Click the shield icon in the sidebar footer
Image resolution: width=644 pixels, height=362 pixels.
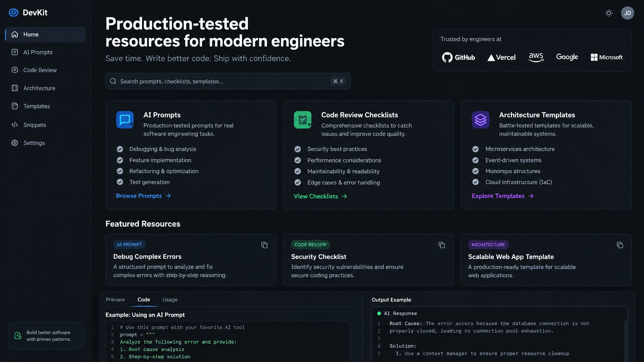[x=18, y=336]
